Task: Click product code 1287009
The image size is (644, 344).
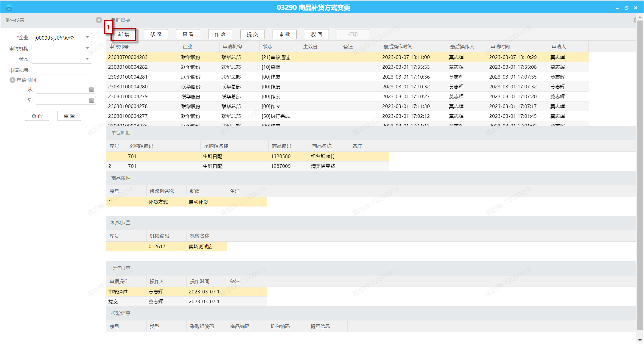Action: 281,166
